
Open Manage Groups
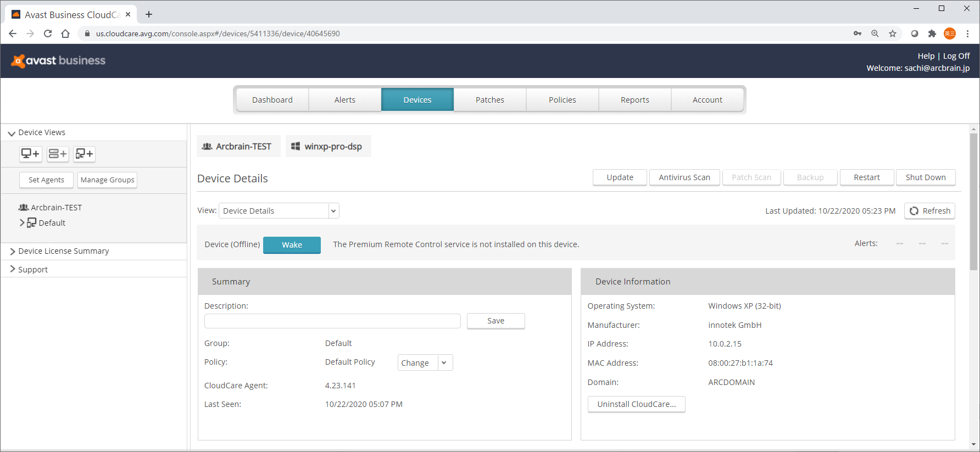pyautogui.click(x=107, y=180)
